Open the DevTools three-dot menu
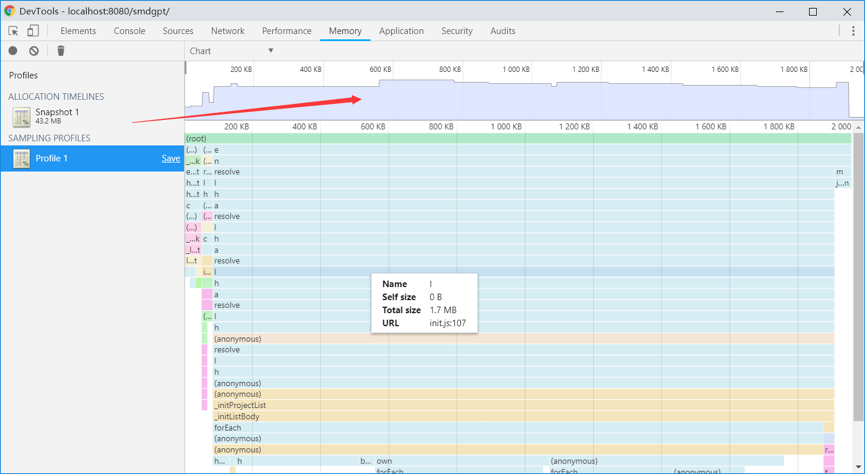This screenshot has width=865, height=474. 853,31
